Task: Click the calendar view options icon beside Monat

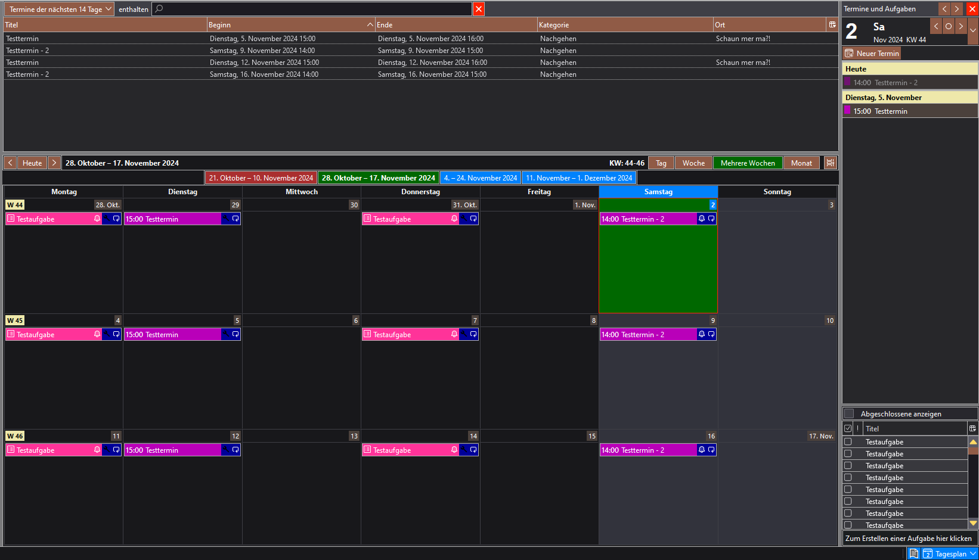Action: pyautogui.click(x=830, y=163)
